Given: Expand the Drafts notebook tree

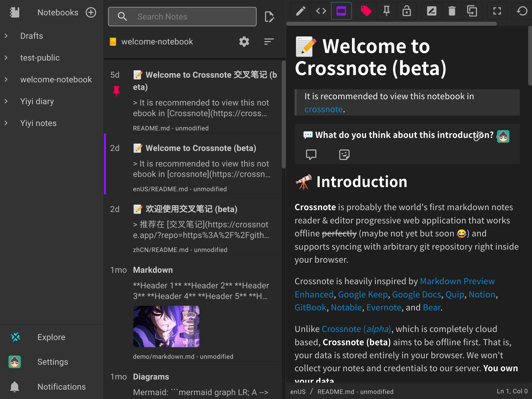Looking at the screenshot, I should 6,36.
